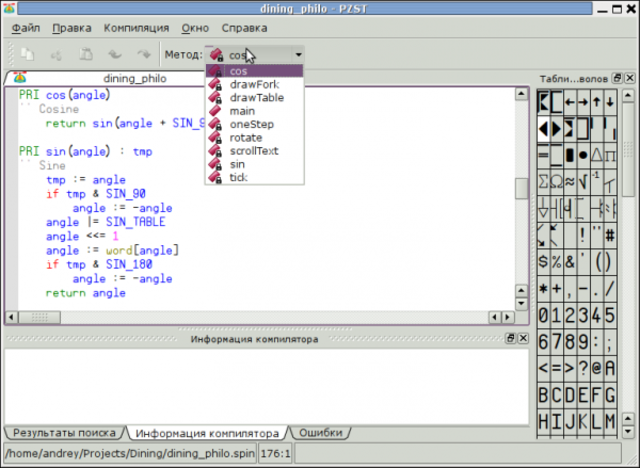Insert the percent % symbol

click(x=556, y=262)
